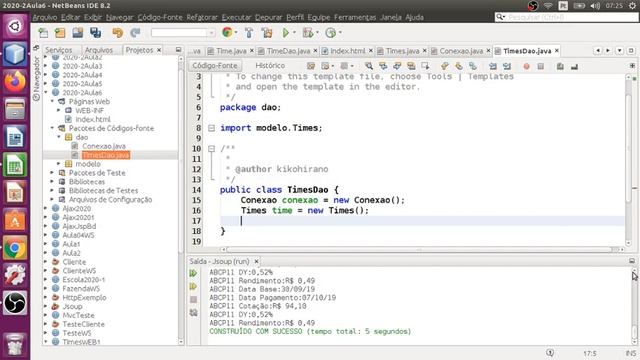The height and width of the screenshot is (360, 640).
Task: Open Google Chrome from the dock
Action: click(15, 248)
